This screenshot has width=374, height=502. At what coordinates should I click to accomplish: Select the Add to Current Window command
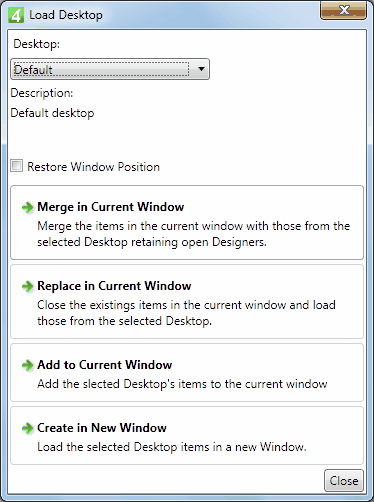click(x=187, y=373)
